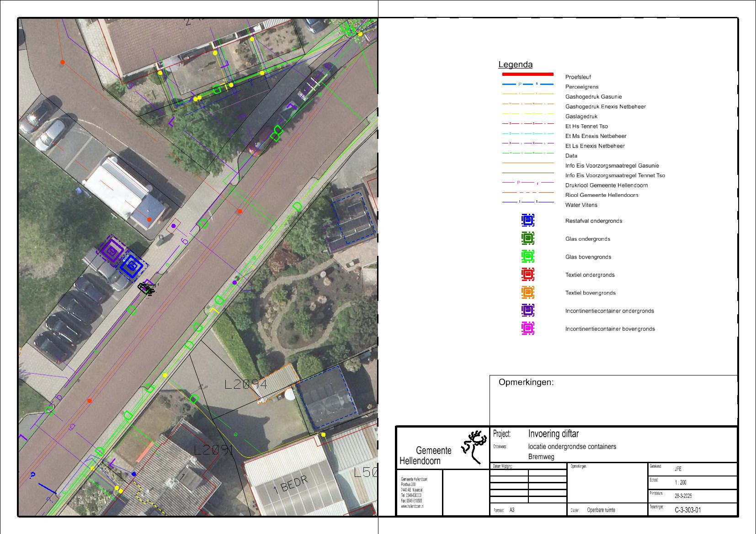The height and width of the screenshot is (534, 756).
Task: Select the 1 BEDR building label
Action: [290, 485]
